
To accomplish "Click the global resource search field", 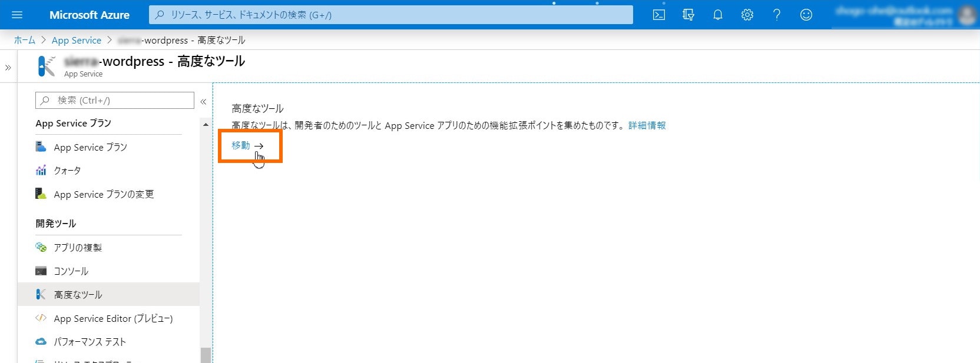I will click(391, 15).
